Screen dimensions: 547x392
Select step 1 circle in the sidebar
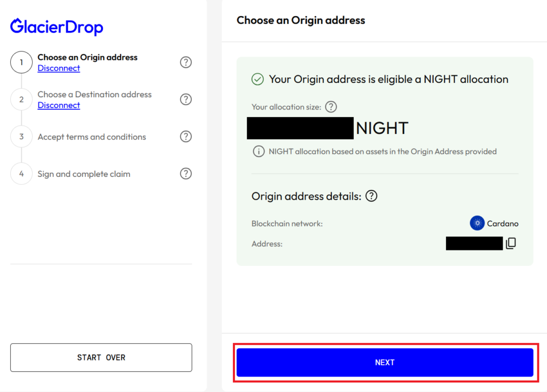21,62
